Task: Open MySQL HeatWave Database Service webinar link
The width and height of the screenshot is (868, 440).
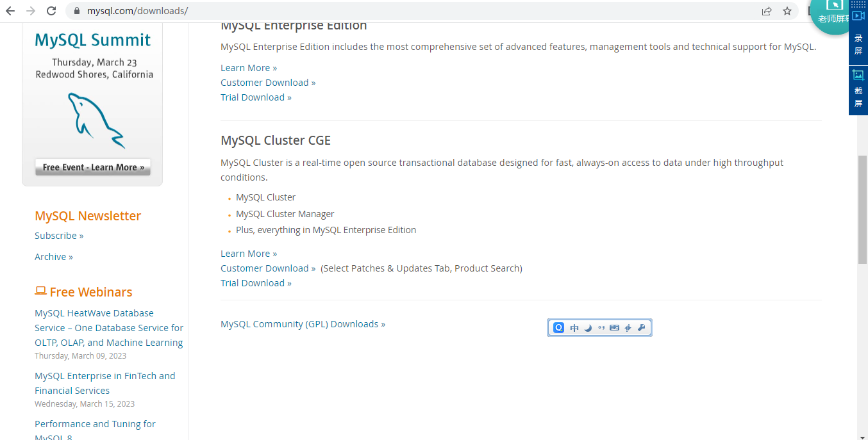Action: [109, 328]
